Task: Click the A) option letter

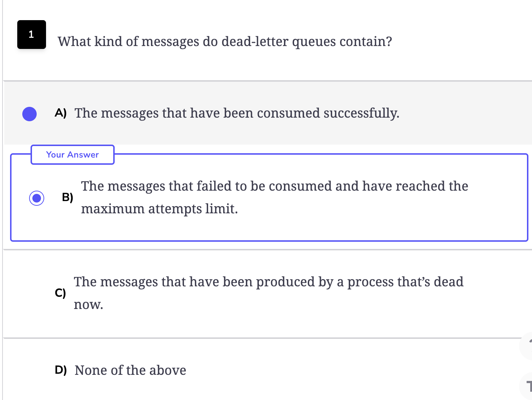Action: click(61, 113)
